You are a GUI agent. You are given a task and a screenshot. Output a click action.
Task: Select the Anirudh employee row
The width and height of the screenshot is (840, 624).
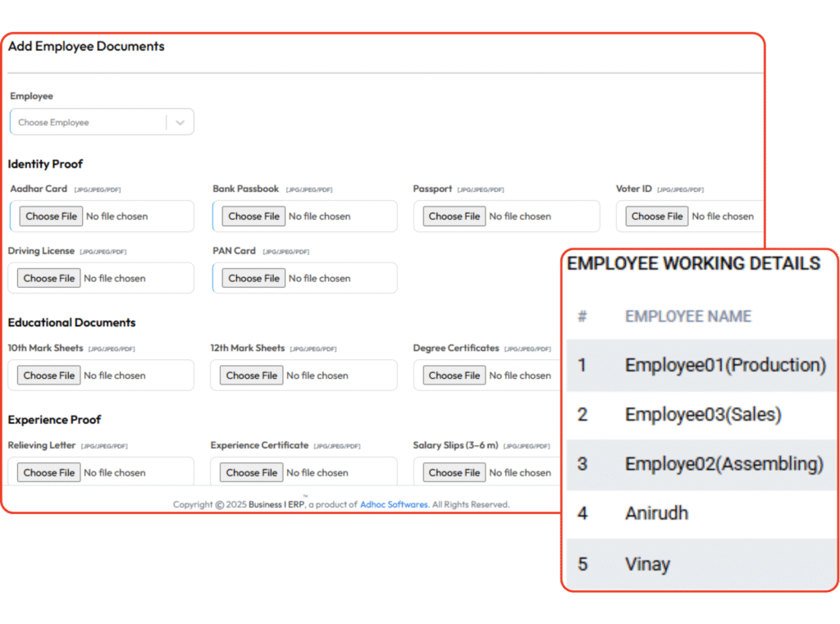click(656, 514)
